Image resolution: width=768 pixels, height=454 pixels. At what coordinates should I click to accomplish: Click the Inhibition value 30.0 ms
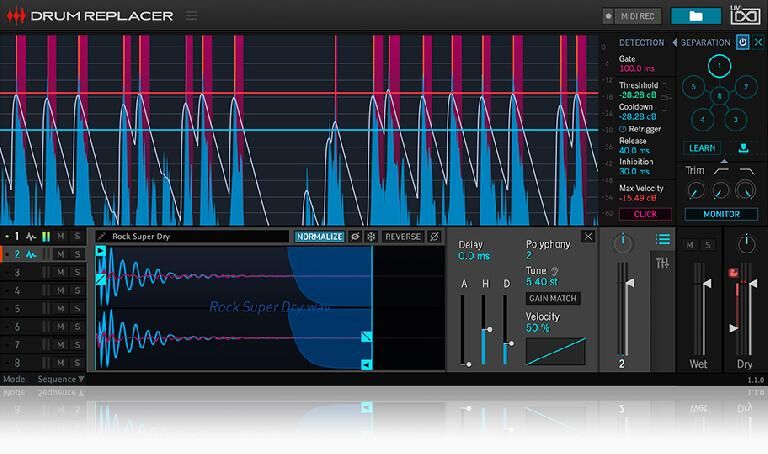(x=634, y=171)
